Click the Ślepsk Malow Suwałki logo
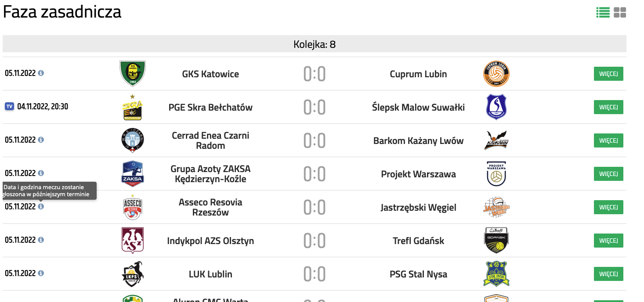This screenshot has height=302, width=644. click(x=496, y=107)
